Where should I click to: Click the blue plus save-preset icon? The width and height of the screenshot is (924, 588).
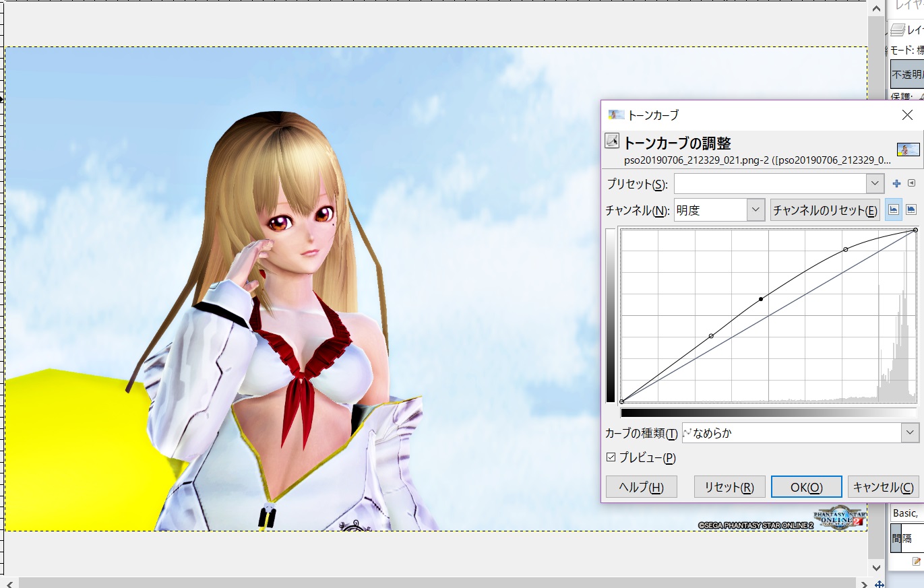tap(896, 183)
